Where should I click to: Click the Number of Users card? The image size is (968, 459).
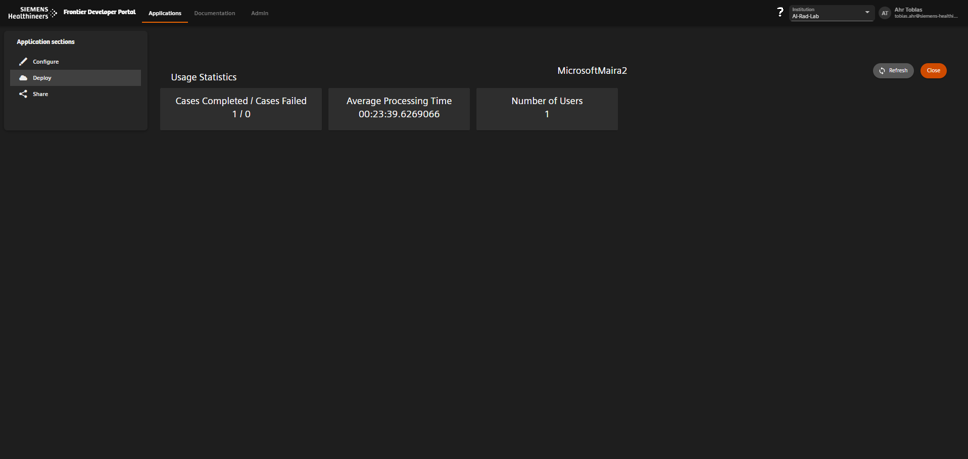coord(547,108)
